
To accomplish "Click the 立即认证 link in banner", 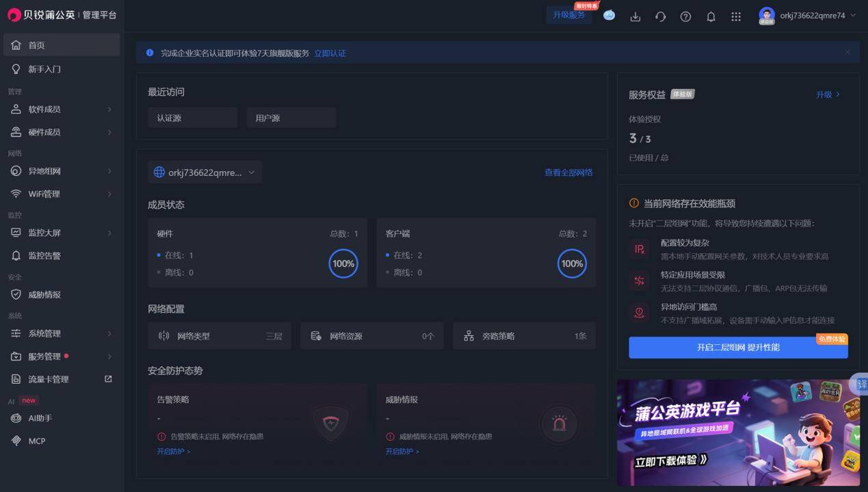I will pos(330,53).
